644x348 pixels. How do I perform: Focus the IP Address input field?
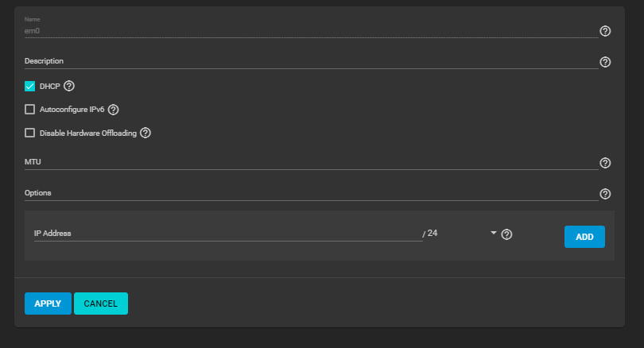pyautogui.click(x=227, y=234)
